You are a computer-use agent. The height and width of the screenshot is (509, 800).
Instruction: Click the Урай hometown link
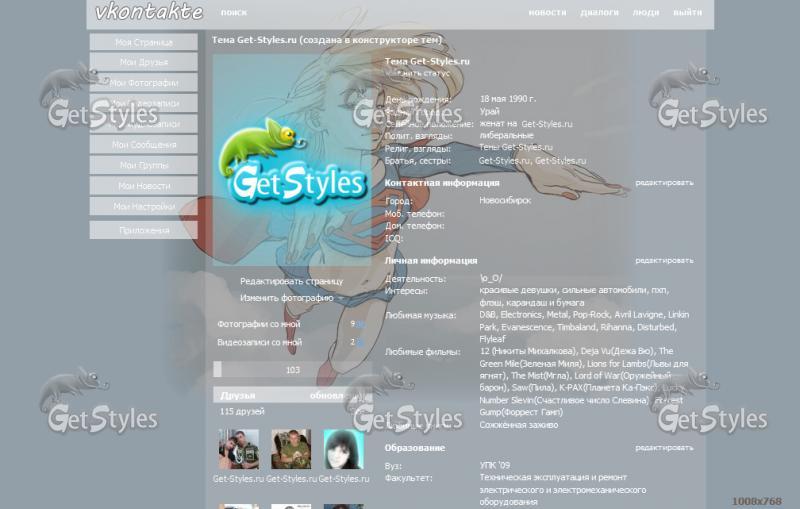(489, 111)
